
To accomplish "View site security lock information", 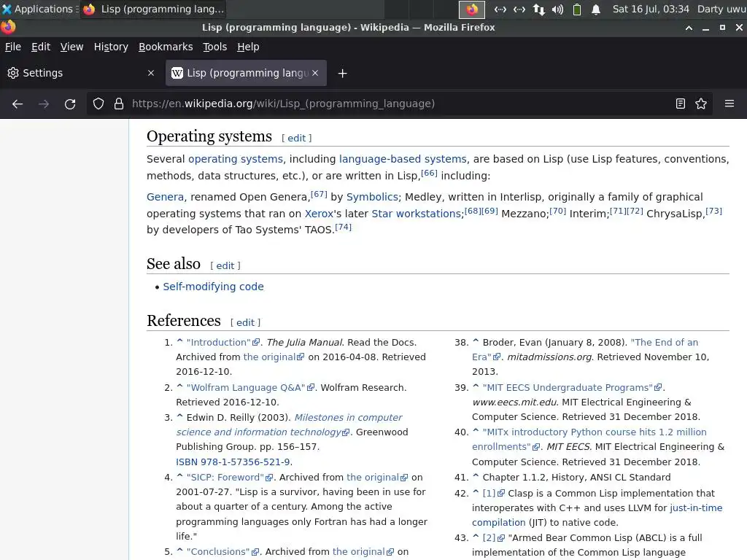I will (x=119, y=104).
